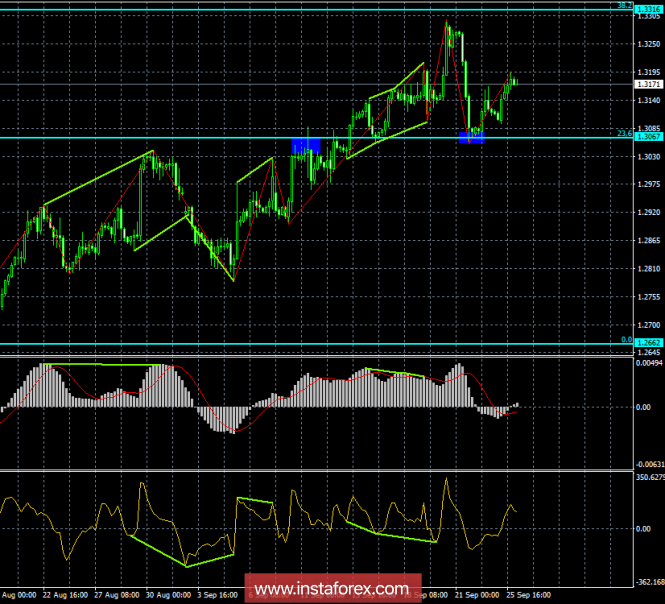Image resolution: width=665 pixels, height=604 pixels.
Task: Click the 0.0 Fibonacci level label
Action: [x=624, y=339]
